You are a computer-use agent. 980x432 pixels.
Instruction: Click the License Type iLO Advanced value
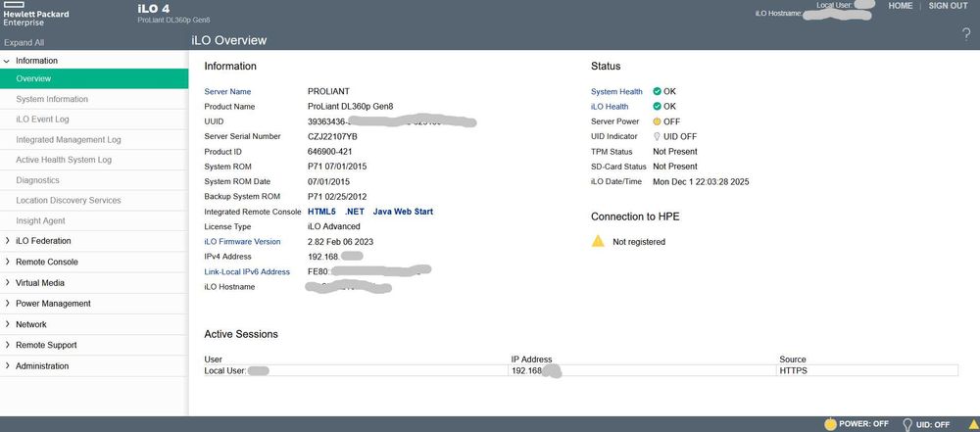tap(334, 226)
